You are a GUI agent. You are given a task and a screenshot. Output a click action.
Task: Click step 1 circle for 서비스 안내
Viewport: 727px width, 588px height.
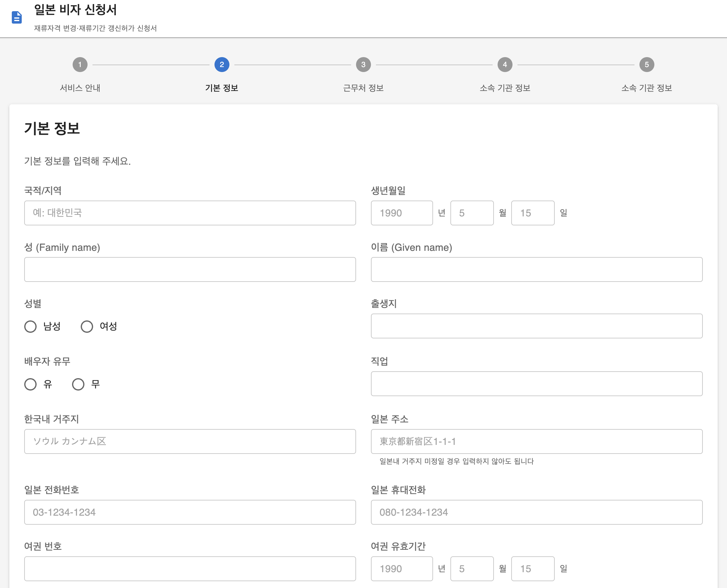pos(80,64)
